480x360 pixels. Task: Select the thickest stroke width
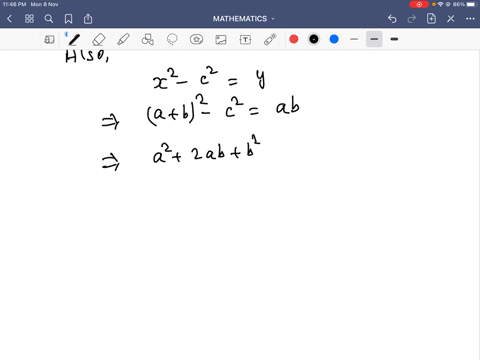pyautogui.click(x=394, y=39)
